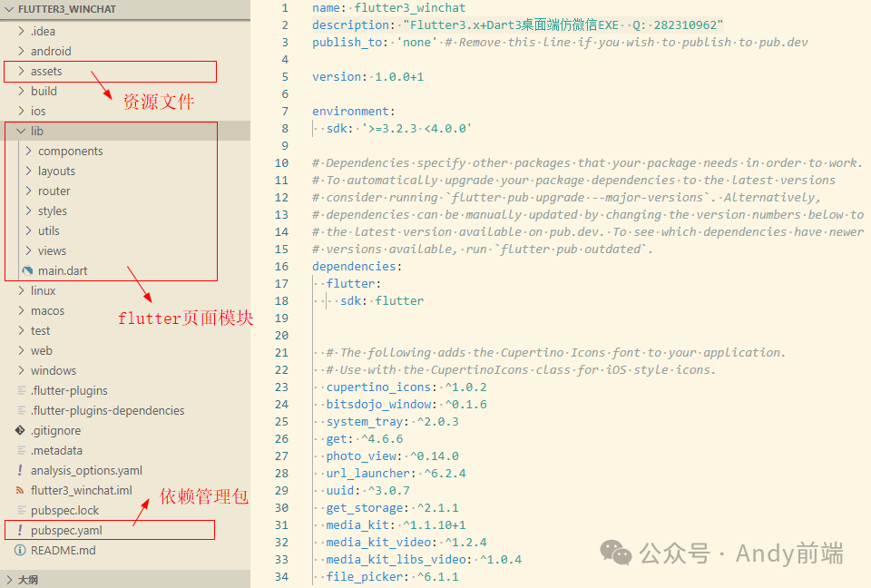Click the 'get: ^4.6.6' dependency line

pyautogui.click(x=365, y=438)
